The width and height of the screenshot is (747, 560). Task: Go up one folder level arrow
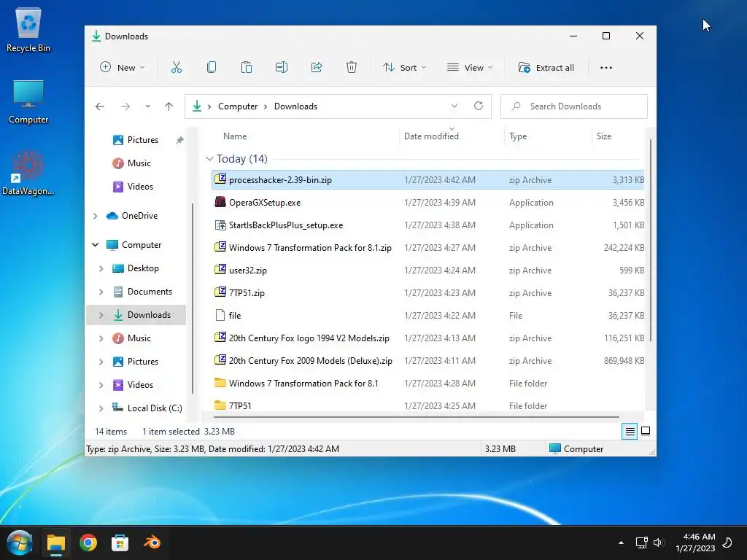(169, 106)
